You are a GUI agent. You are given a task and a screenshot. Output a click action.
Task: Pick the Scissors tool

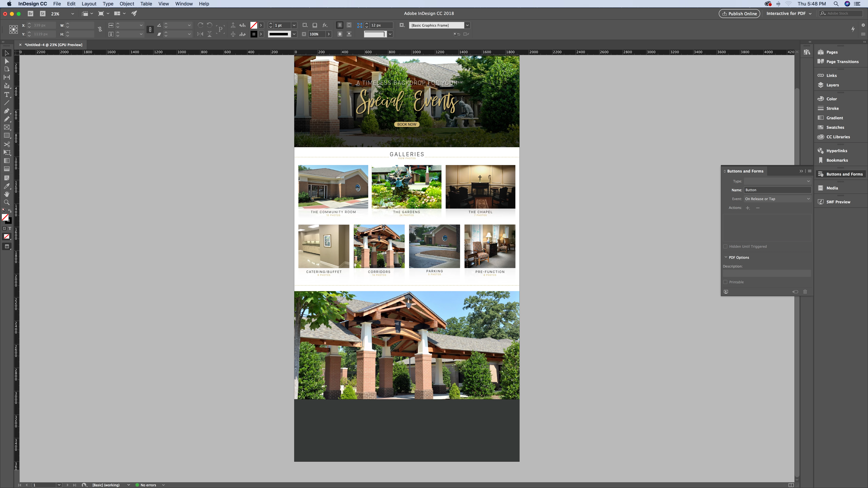pos(6,144)
